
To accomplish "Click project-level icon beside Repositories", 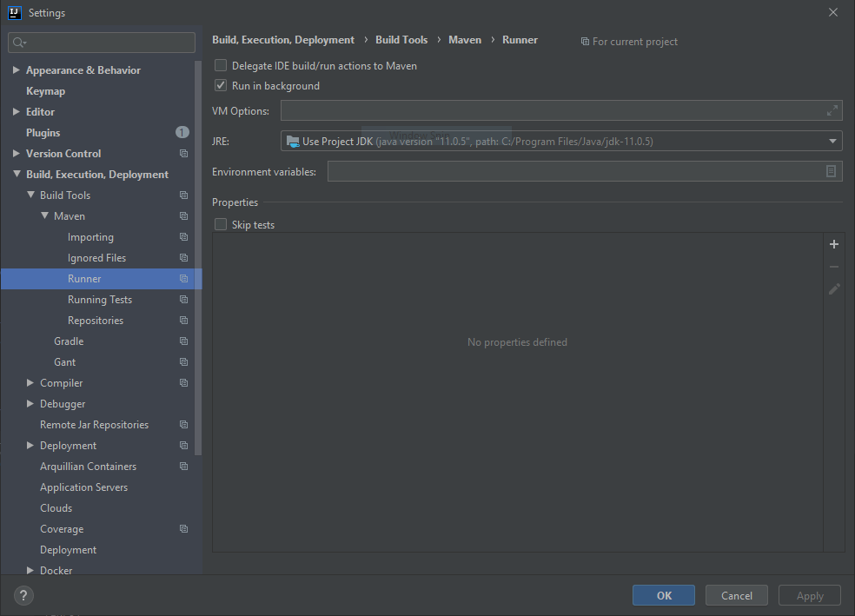I will click(x=183, y=321).
